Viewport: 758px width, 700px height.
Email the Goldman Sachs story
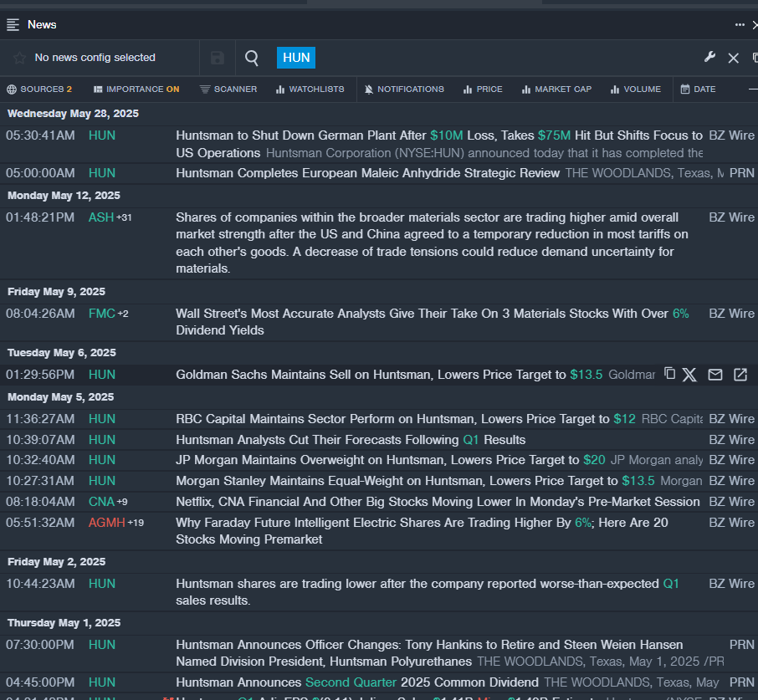click(x=715, y=375)
